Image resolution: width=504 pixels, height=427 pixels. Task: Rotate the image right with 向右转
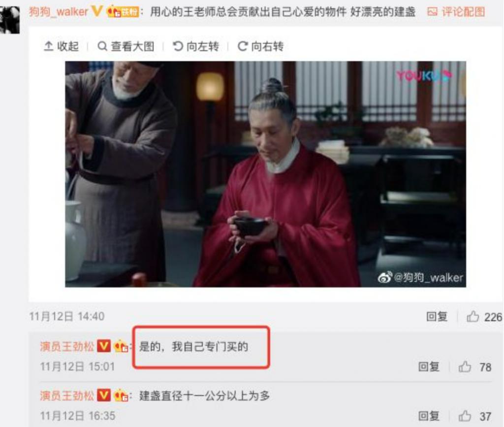click(x=261, y=46)
